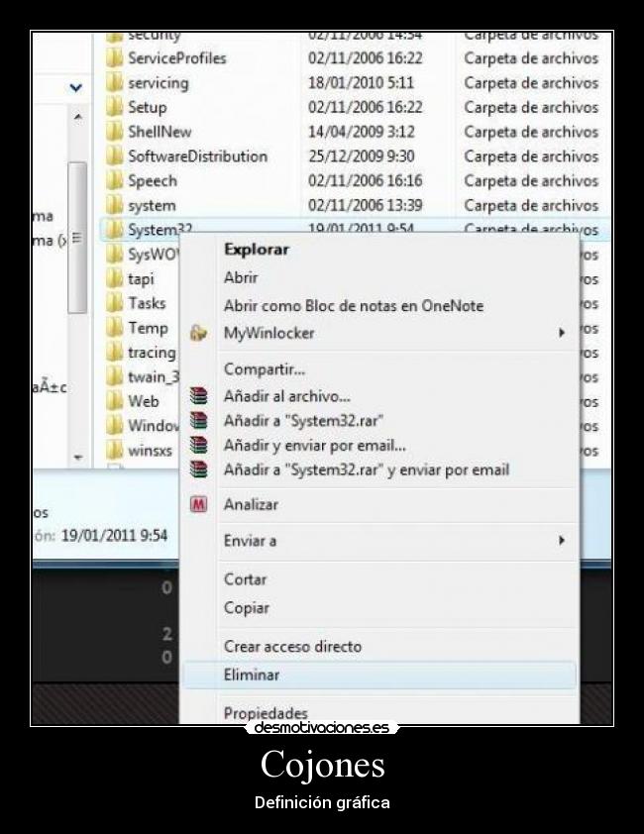Select the tracing folder name
The image size is (644, 834).
coord(152,353)
